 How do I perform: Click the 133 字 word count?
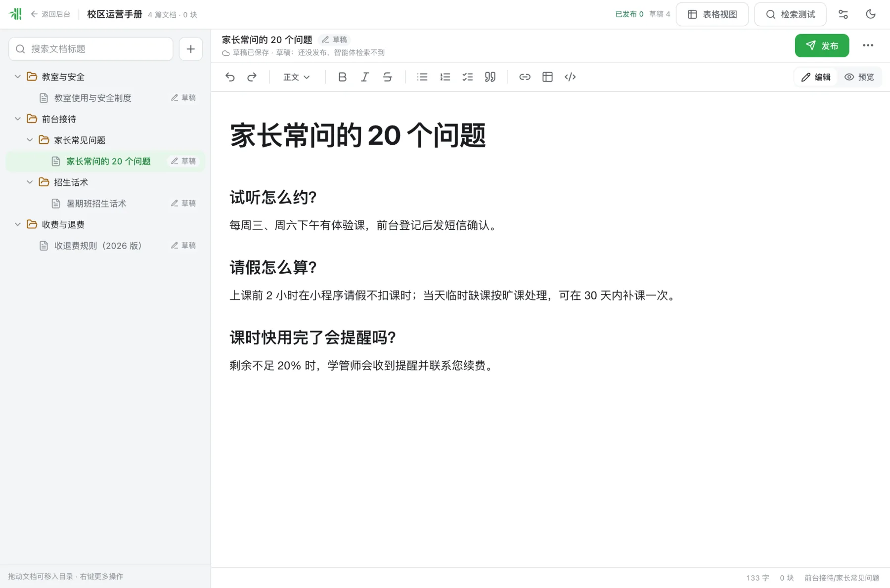[x=757, y=578]
